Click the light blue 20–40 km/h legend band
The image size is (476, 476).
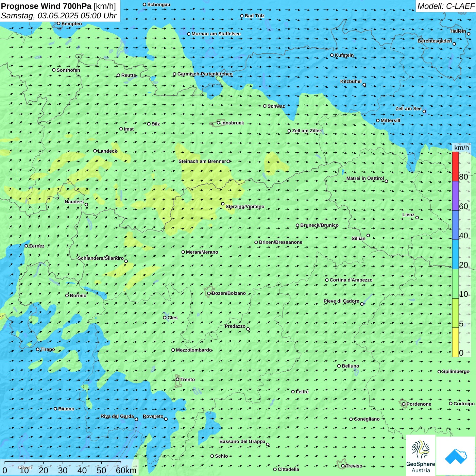click(455, 254)
